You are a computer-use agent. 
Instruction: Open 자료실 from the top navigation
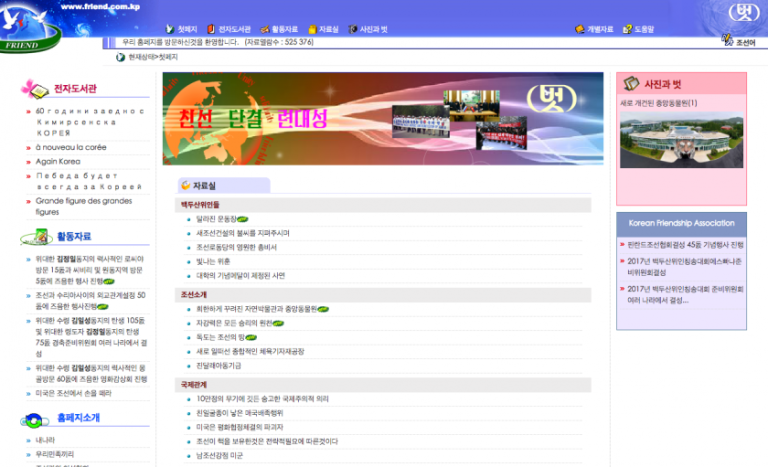pos(329,29)
